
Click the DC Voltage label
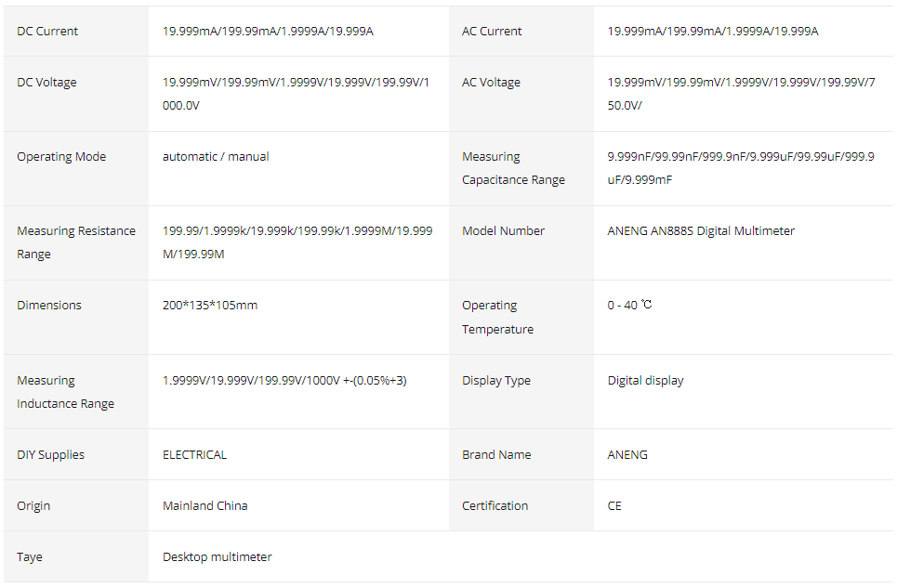pyautogui.click(x=46, y=83)
